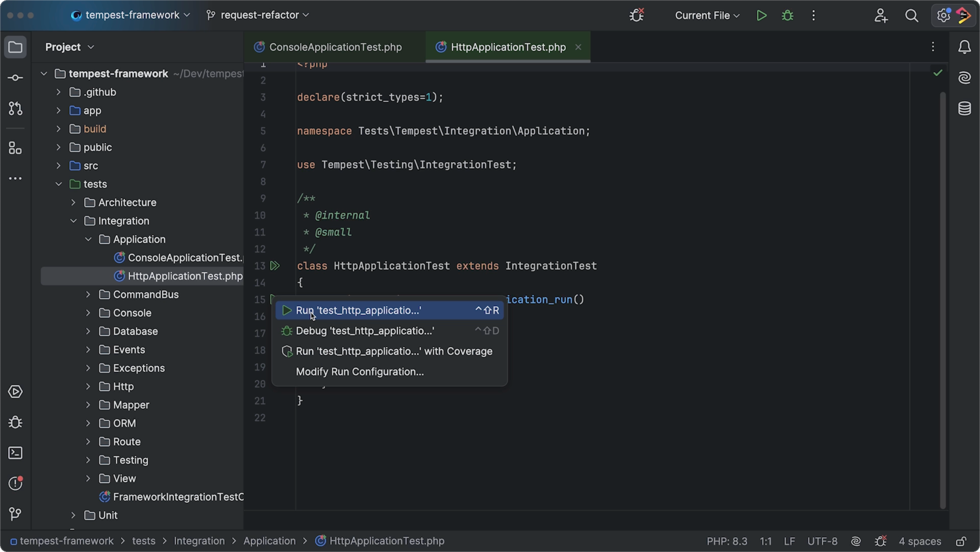
Task: Click the Start Listening for PHP Debug Connections icon in top toolbar
Action: [x=637, y=15]
